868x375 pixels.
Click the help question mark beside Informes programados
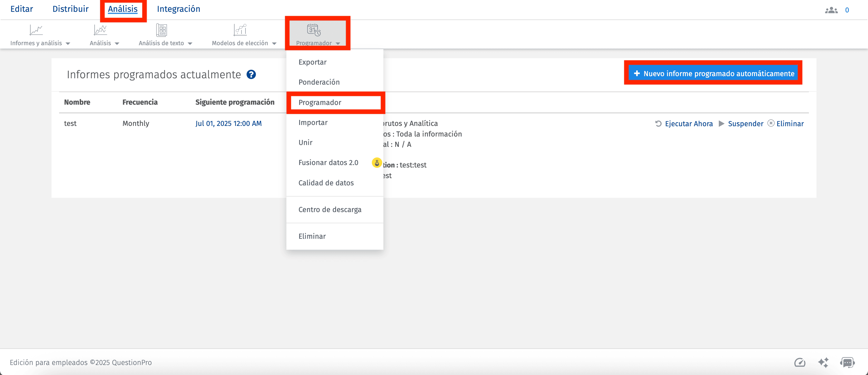(x=251, y=75)
